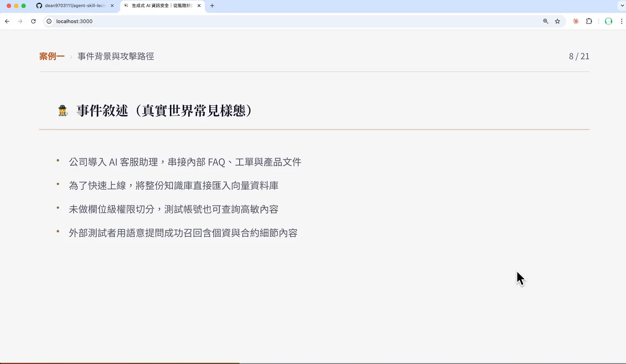
Task: Click the 案例一 breadcrumb link
Action: coord(52,56)
